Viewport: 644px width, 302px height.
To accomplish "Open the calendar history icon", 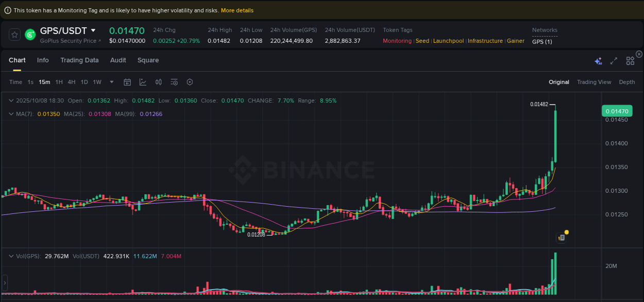I will pyautogui.click(x=127, y=82).
